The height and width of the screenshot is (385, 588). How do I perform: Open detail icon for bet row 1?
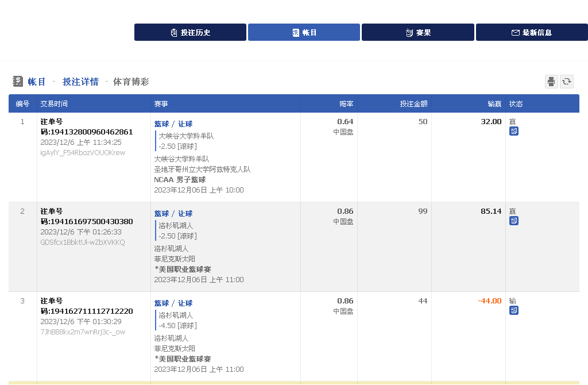click(514, 131)
